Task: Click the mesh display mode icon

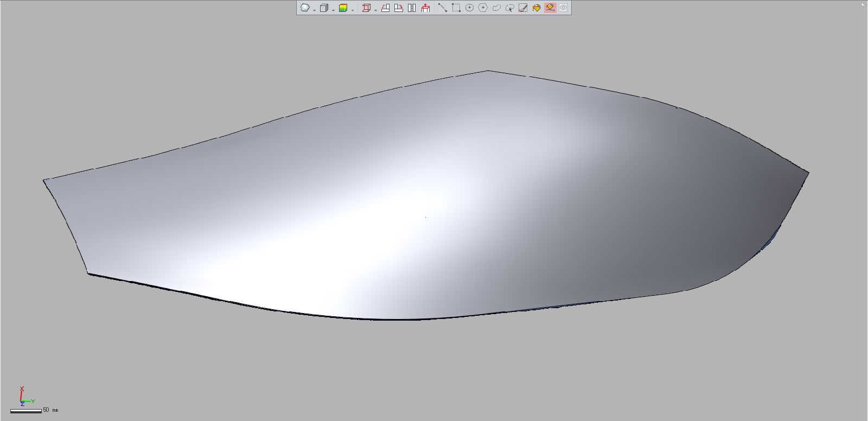Action: point(305,8)
